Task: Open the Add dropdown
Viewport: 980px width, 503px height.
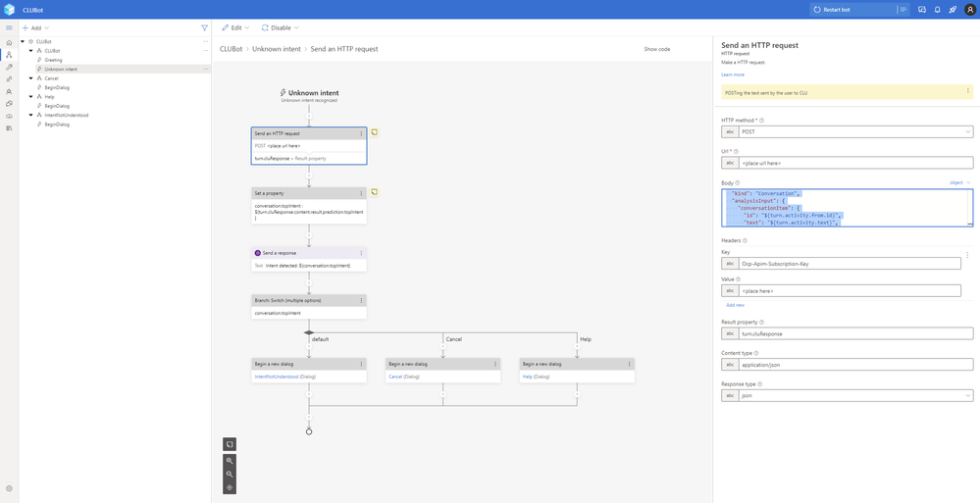Action: (x=35, y=28)
